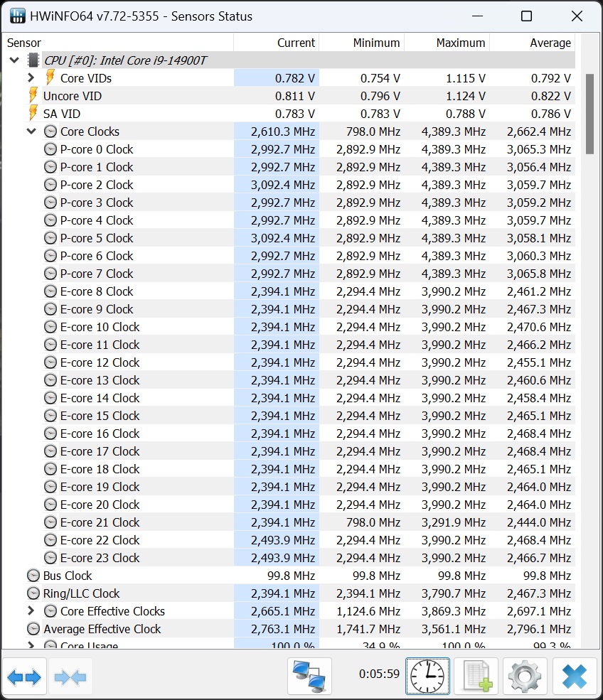Screen dimensions: 603x700
Task: Click the 0.786 V SA VID average value
Action: coord(551,114)
